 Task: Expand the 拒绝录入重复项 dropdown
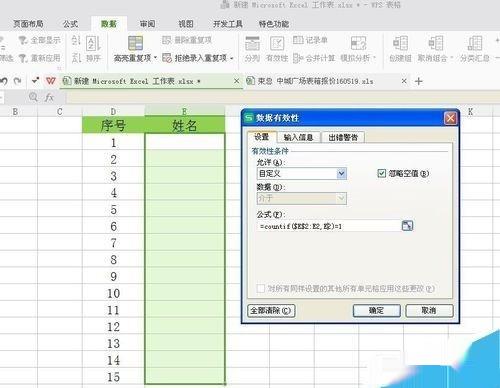pos(231,58)
